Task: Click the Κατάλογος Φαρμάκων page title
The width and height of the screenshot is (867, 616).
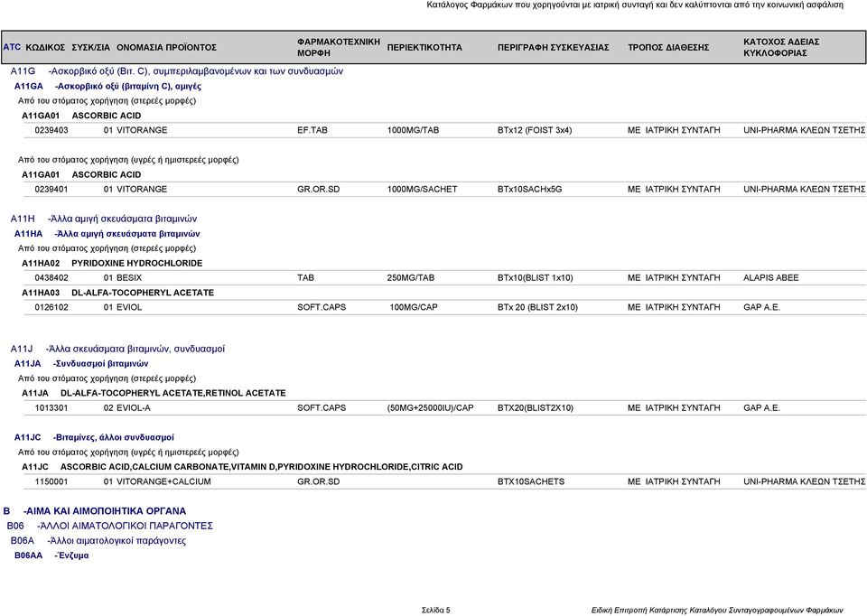Action: click(x=635, y=5)
